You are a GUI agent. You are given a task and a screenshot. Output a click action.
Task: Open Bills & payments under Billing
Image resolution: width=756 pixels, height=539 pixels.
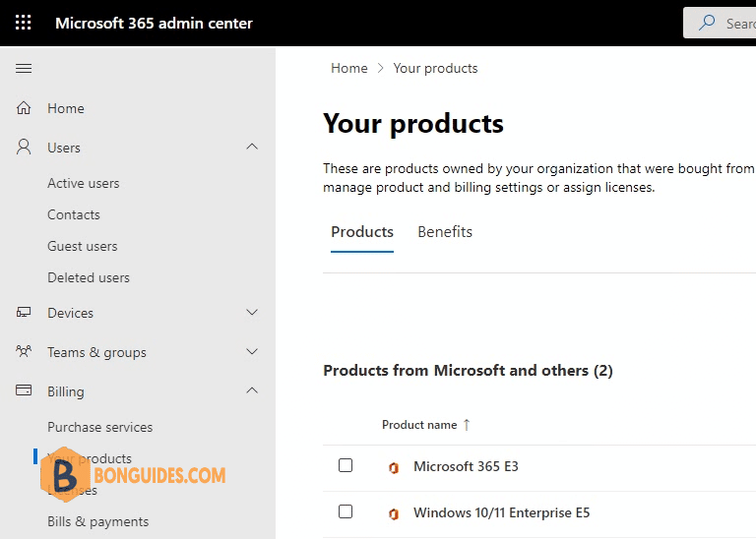[x=97, y=521]
